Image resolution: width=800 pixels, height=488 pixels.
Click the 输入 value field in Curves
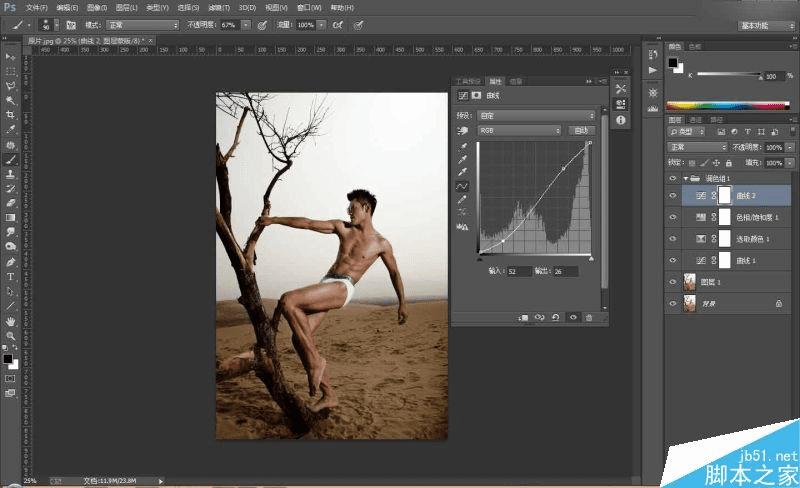tap(520, 271)
